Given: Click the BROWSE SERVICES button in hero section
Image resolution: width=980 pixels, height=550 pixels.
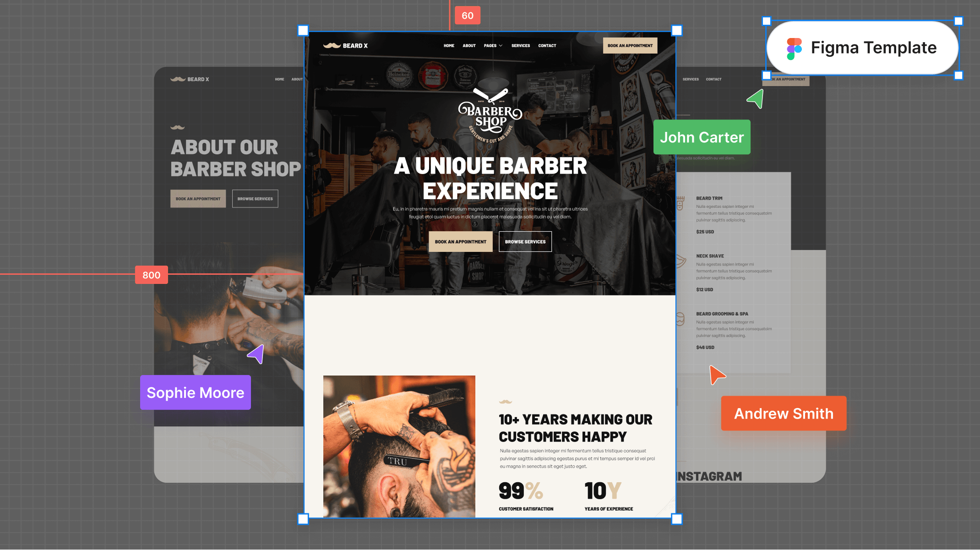Looking at the screenshot, I should (x=524, y=241).
